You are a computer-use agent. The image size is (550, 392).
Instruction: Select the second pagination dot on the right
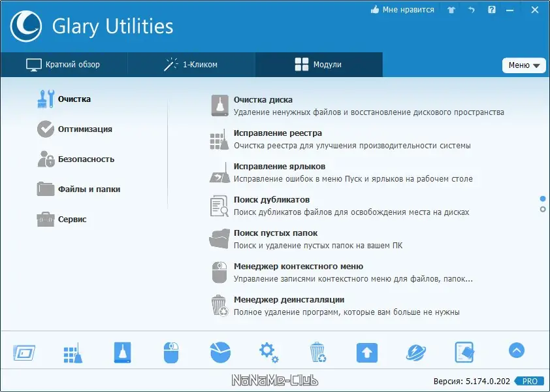(543, 209)
